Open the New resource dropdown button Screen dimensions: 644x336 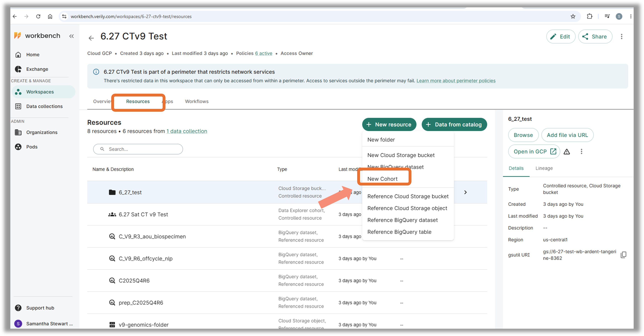tap(389, 124)
